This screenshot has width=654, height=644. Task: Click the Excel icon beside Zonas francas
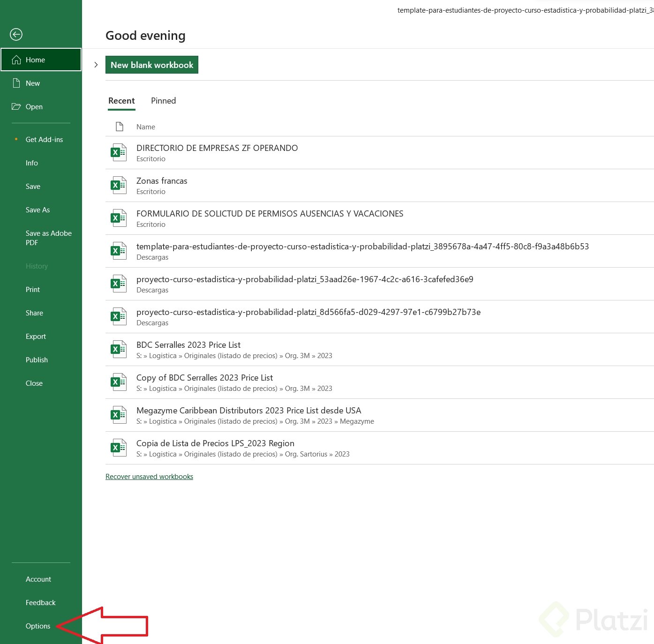point(118,185)
